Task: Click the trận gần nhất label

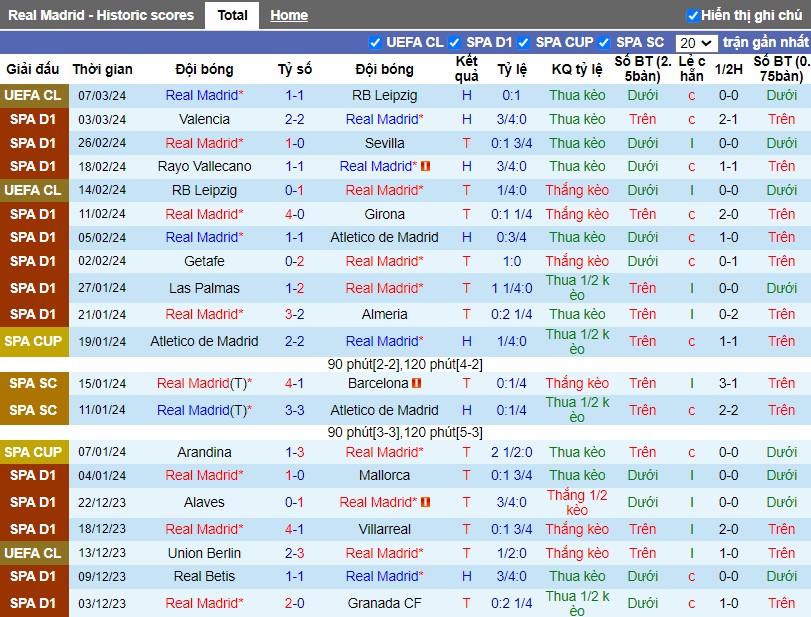Action: (765, 42)
